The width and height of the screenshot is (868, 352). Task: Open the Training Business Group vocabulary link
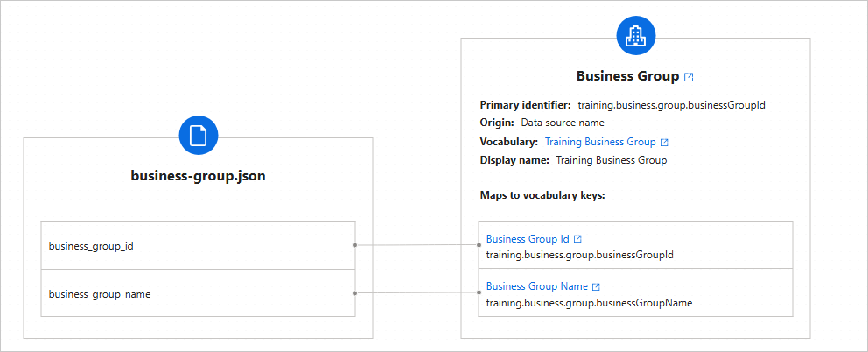600,142
